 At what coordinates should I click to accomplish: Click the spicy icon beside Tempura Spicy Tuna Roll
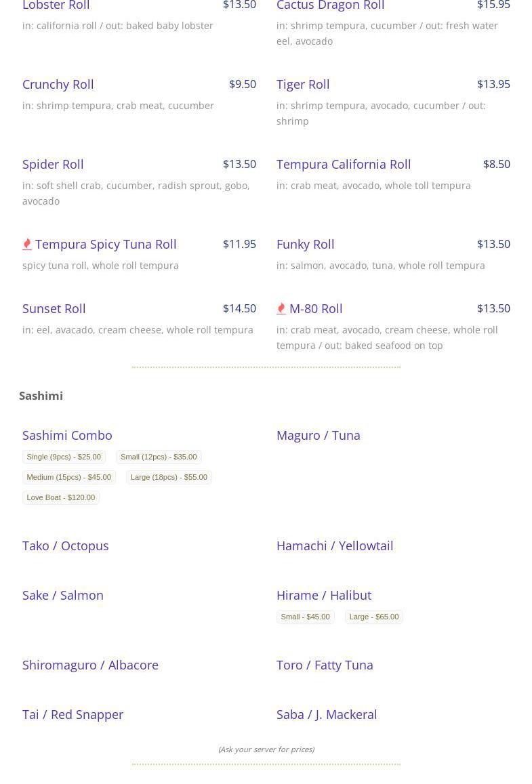coord(27,244)
